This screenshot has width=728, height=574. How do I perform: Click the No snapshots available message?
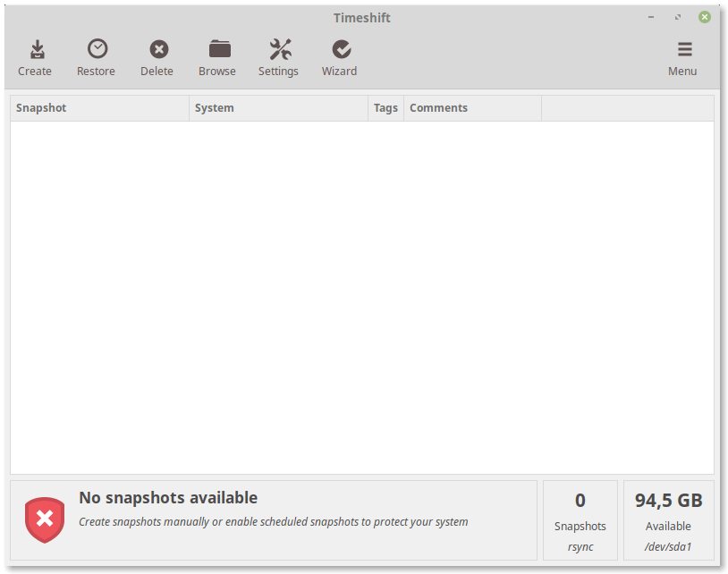168,498
